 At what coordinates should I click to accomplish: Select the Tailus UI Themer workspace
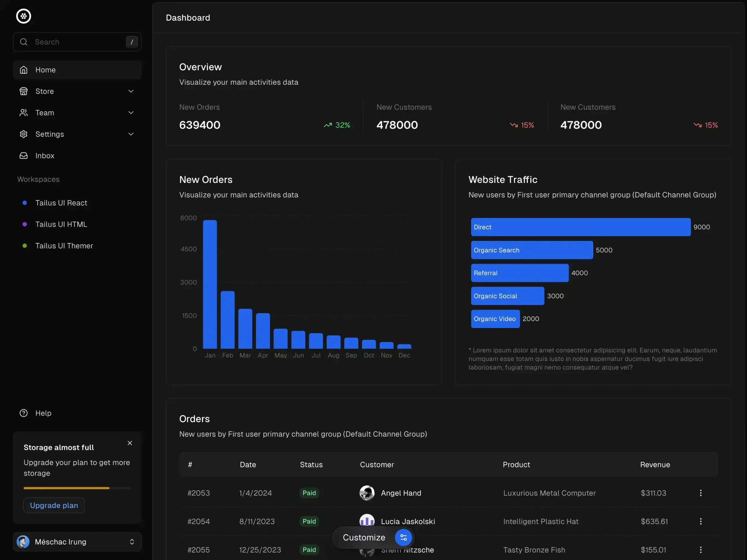pyautogui.click(x=64, y=246)
